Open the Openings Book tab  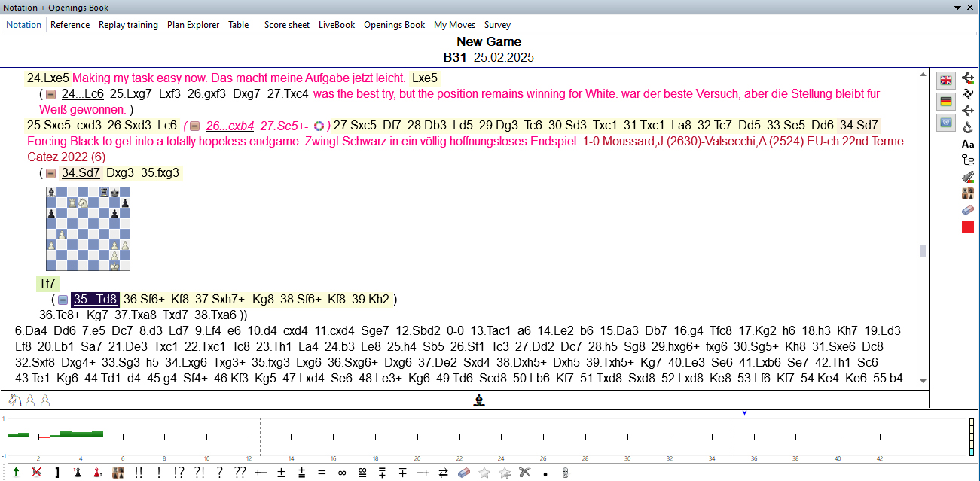[x=394, y=25]
